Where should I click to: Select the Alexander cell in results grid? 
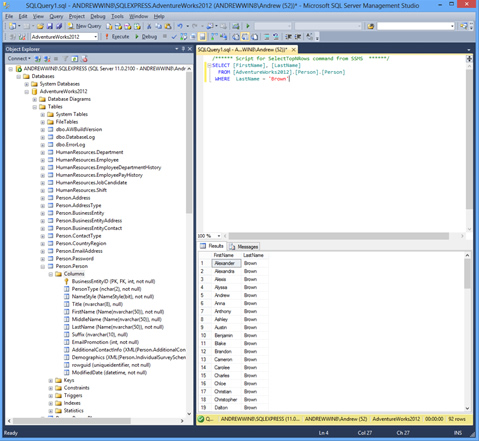click(x=226, y=263)
